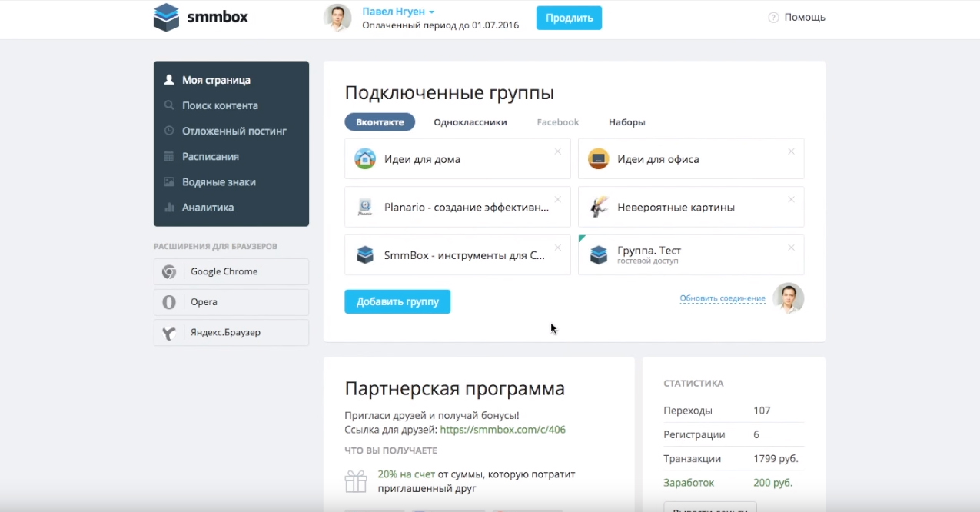
Task: Open the Павел Нгуен account dropdown
Action: click(x=398, y=12)
